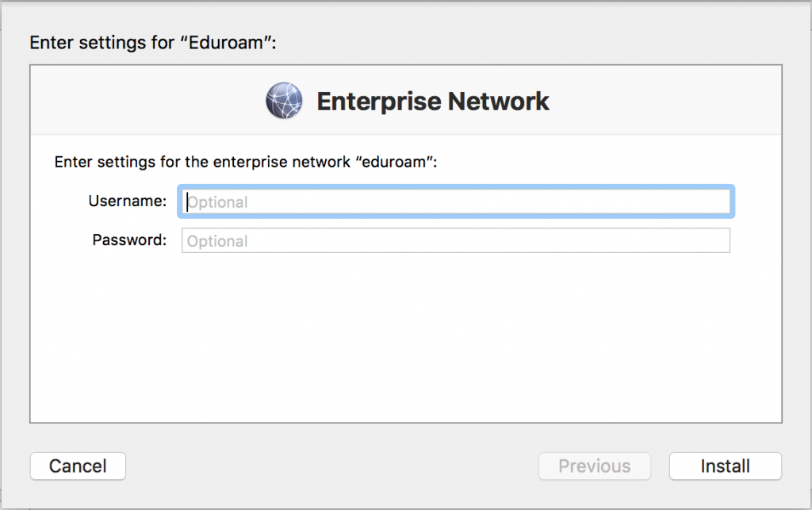Click the grey dialog margin between Cancel and Previous
The width and height of the screenshot is (812, 510).
pyautogui.click(x=331, y=466)
